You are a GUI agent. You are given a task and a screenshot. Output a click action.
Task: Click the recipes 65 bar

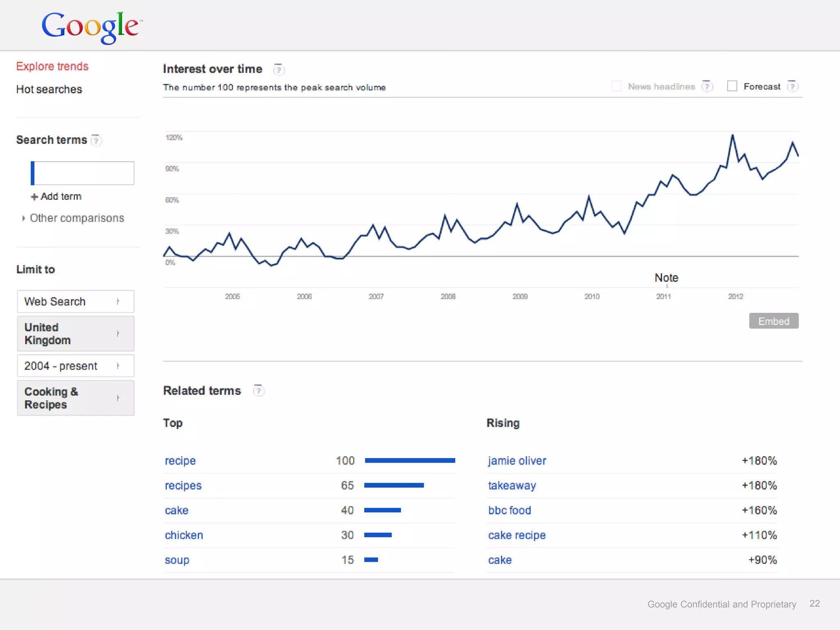394,485
